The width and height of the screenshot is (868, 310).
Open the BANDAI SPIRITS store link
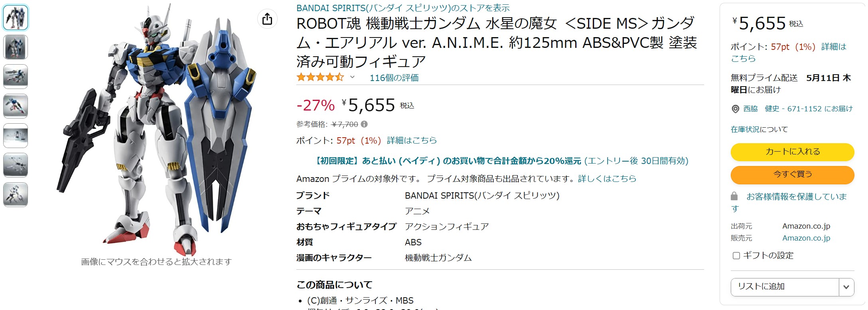[x=403, y=8]
